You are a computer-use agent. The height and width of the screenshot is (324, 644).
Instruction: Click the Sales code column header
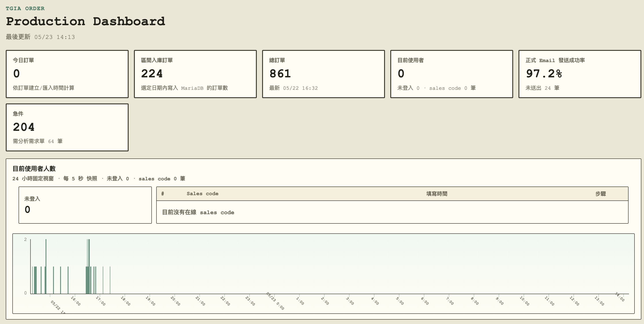coord(202,194)
